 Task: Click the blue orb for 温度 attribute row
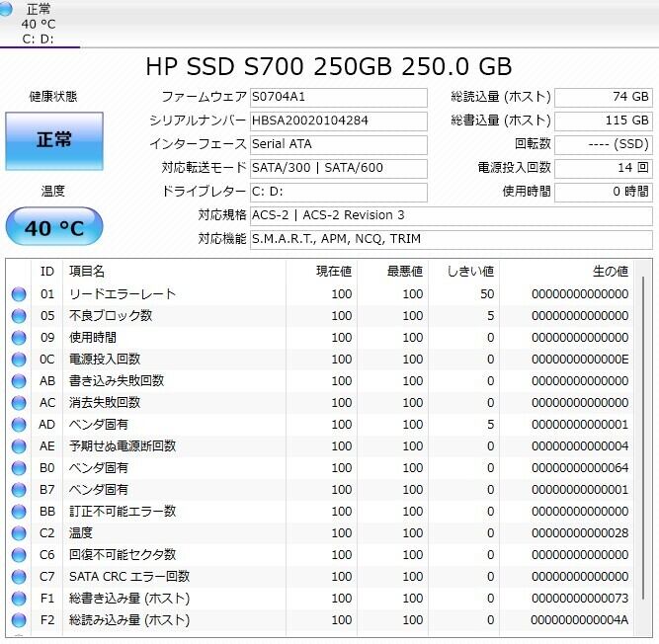[19, 533]
